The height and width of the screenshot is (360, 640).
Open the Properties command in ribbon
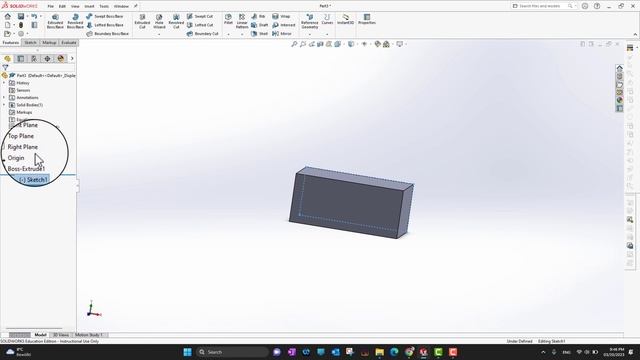(367, 19)
